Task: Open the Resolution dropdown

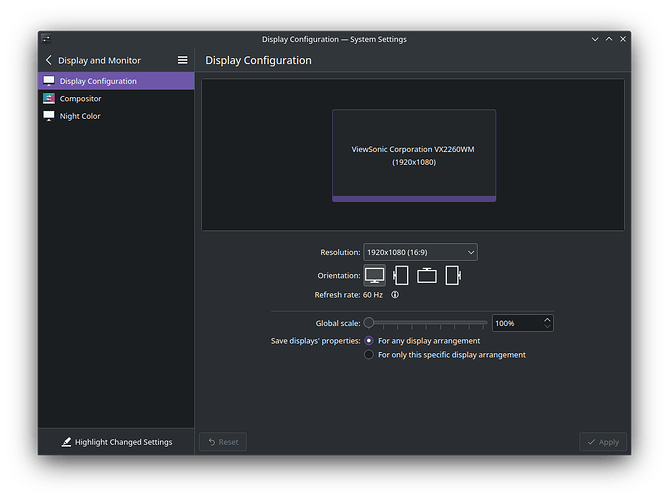Action: 420,252
